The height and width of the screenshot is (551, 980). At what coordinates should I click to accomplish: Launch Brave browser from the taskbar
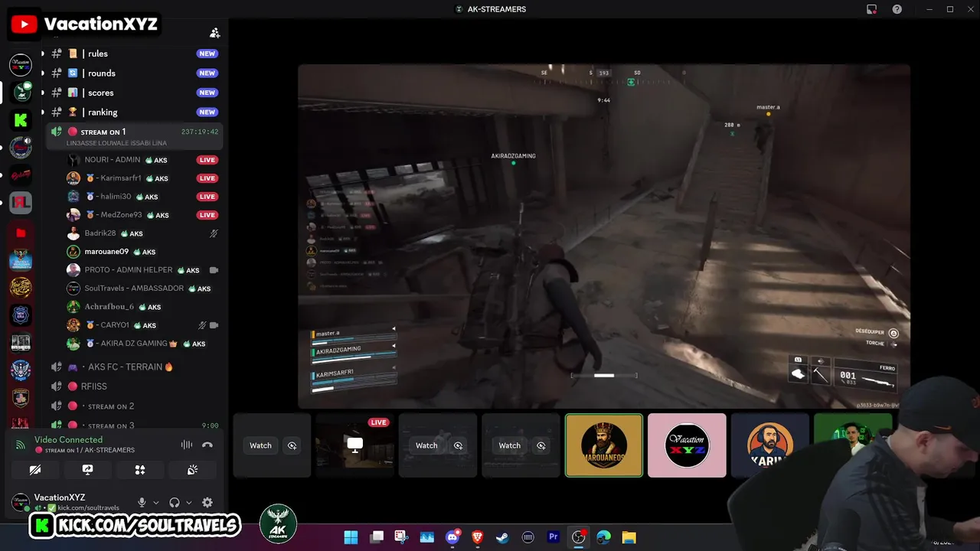pos(478,537)
